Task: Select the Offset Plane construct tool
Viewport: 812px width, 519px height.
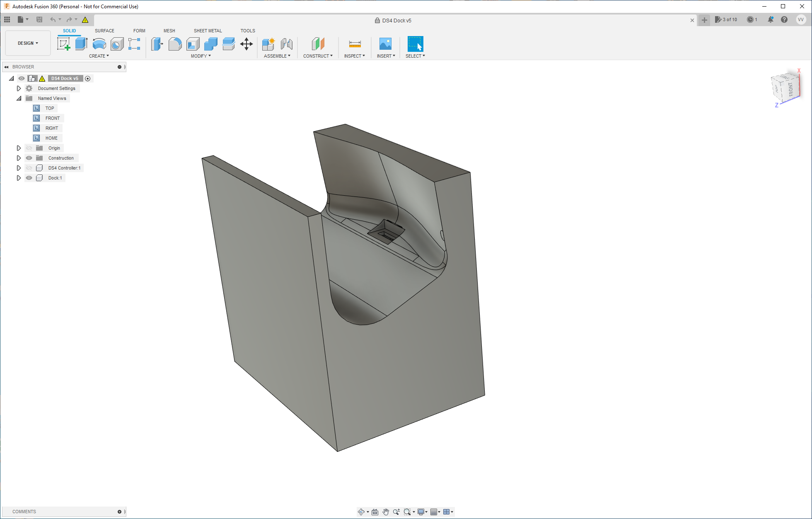Action: coord(318,44)
